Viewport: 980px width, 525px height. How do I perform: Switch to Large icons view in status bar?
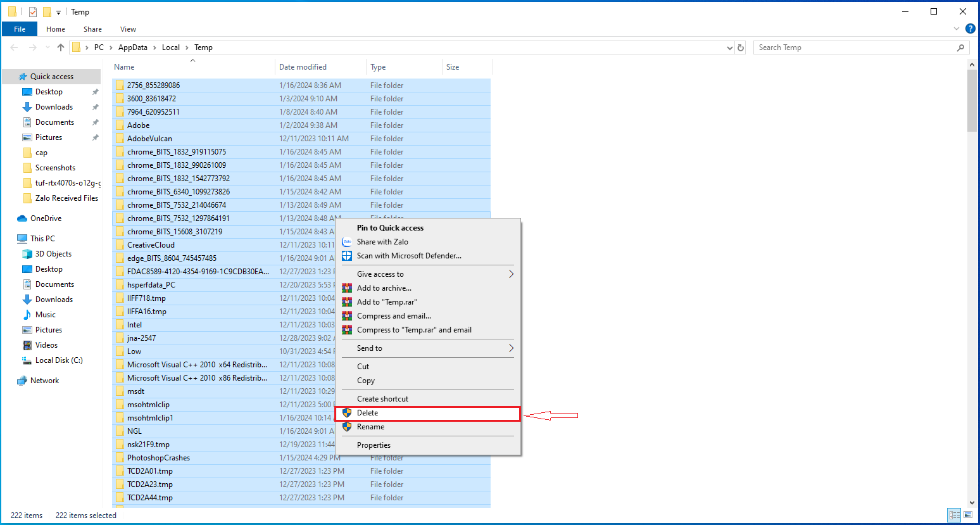click(x=968, y=516)
